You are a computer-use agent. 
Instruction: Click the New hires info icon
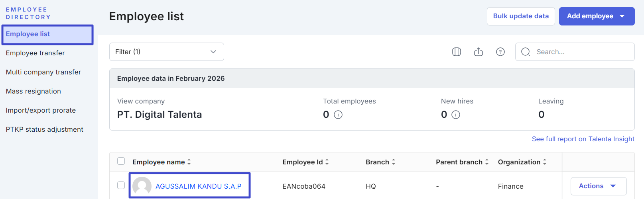point(456,115)
